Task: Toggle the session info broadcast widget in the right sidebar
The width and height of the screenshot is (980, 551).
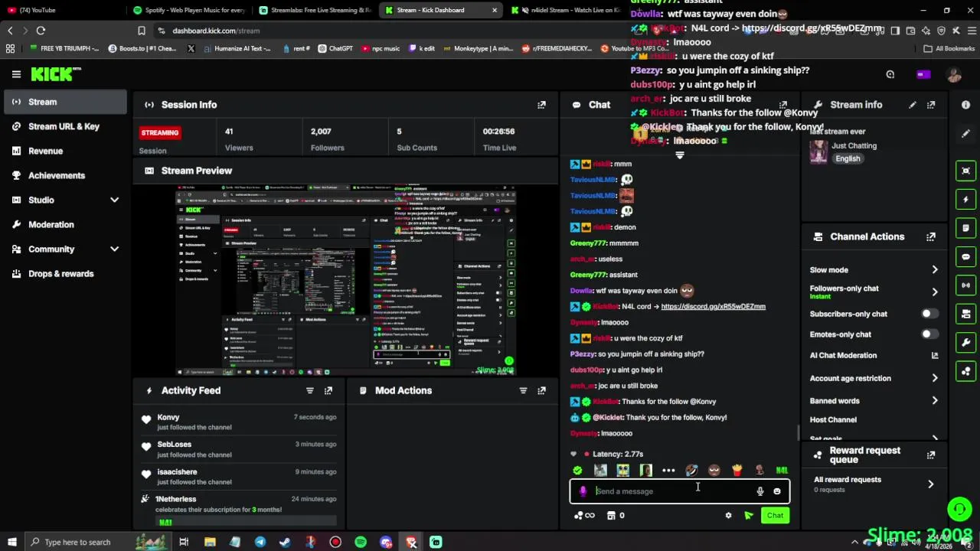Action: pos(965,285)
